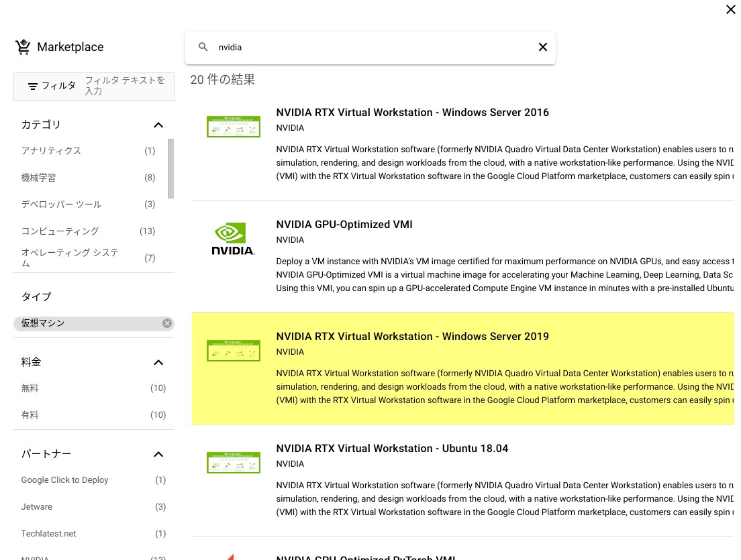
Task: Clear the nvidia search text
Action: tap(542, 47)
